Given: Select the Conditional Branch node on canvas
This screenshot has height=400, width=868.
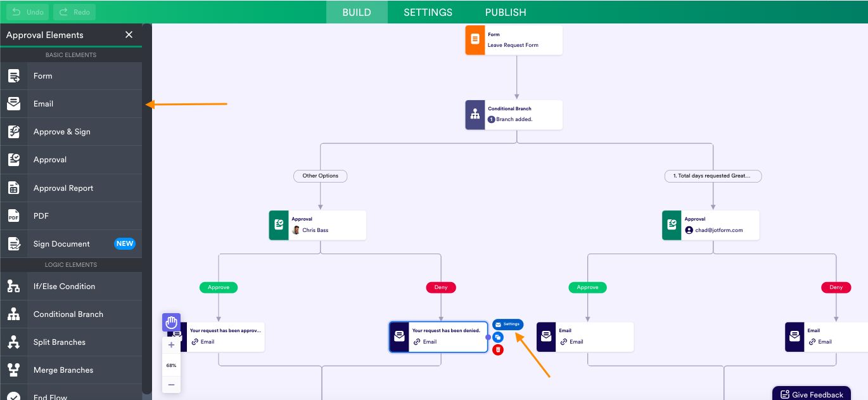Looking at the screenshot, I should 514,115.
